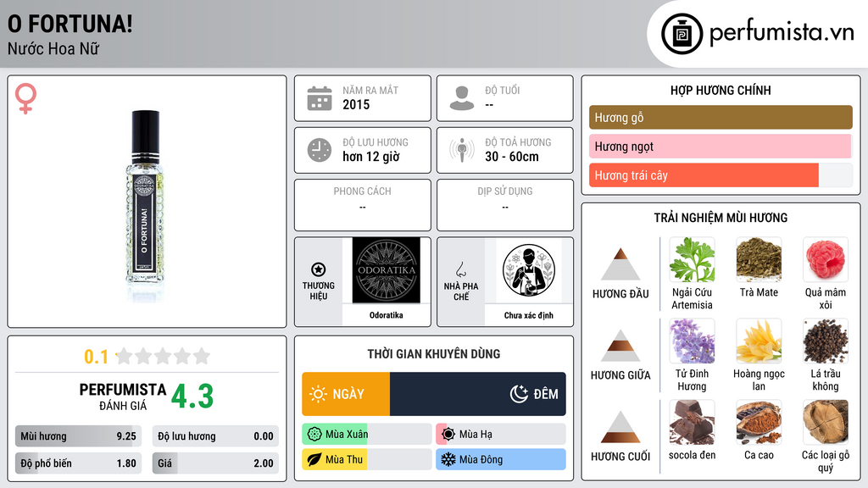The image size is (868, 488).
Task: Click the sillage person icon for Độ toả hương
Action: pos(462,150)
